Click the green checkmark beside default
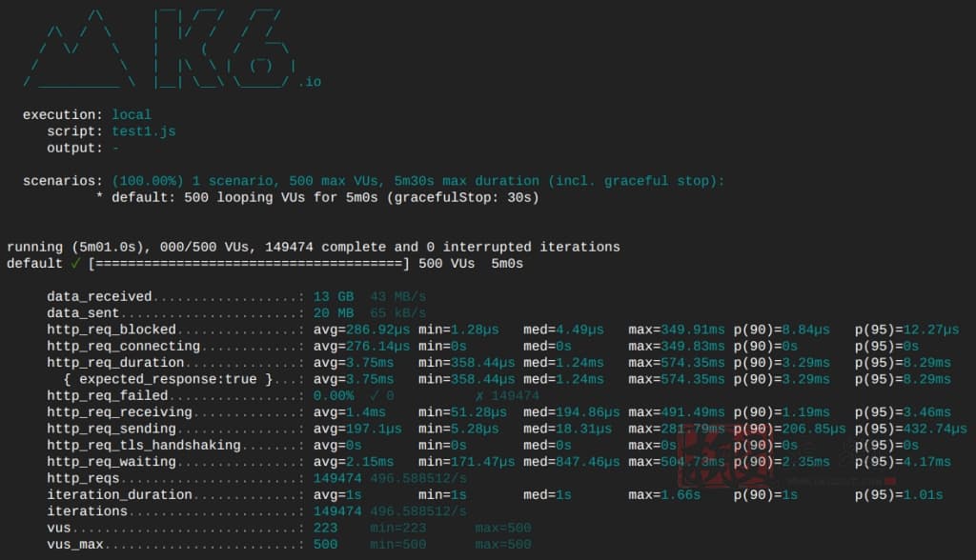976x560 pixels. 75,263
